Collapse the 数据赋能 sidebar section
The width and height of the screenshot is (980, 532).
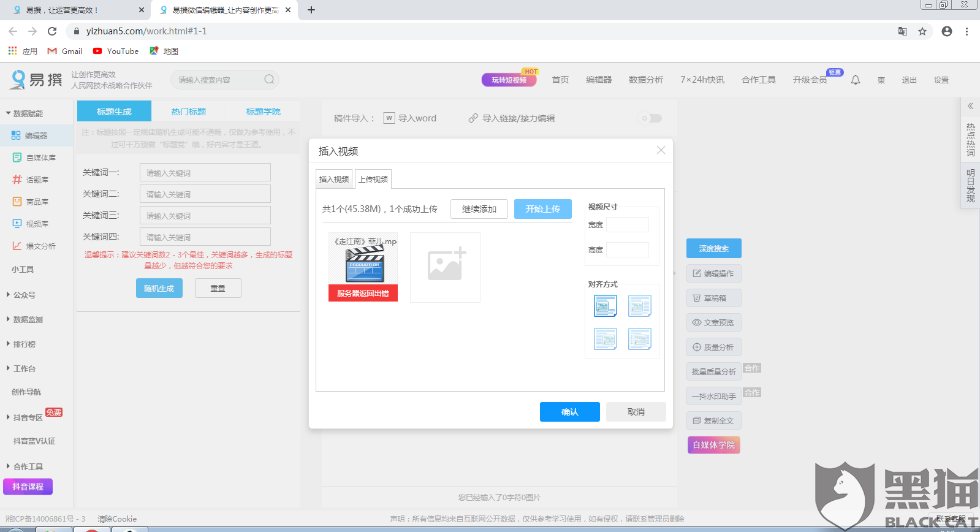pos(25,113)
